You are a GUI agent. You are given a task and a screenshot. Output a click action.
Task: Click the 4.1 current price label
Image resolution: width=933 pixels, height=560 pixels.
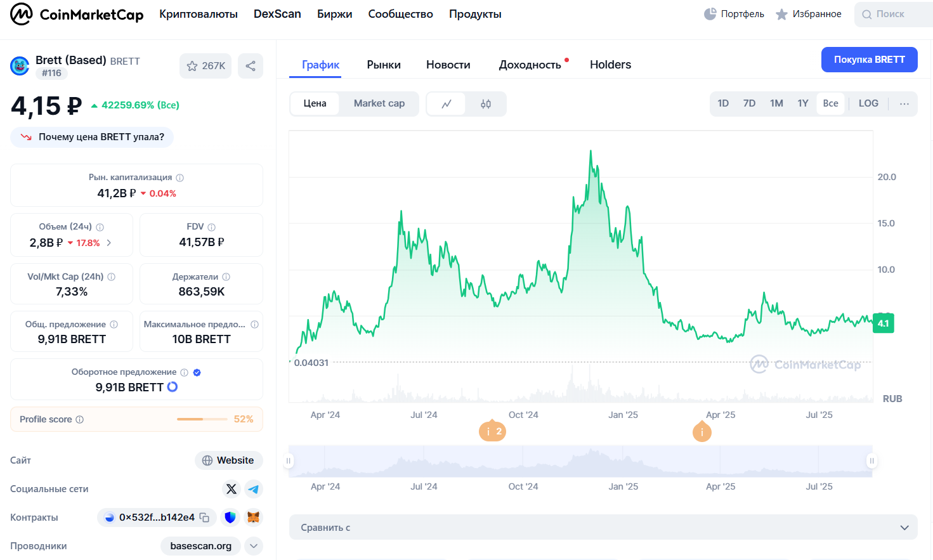(883, 323)
